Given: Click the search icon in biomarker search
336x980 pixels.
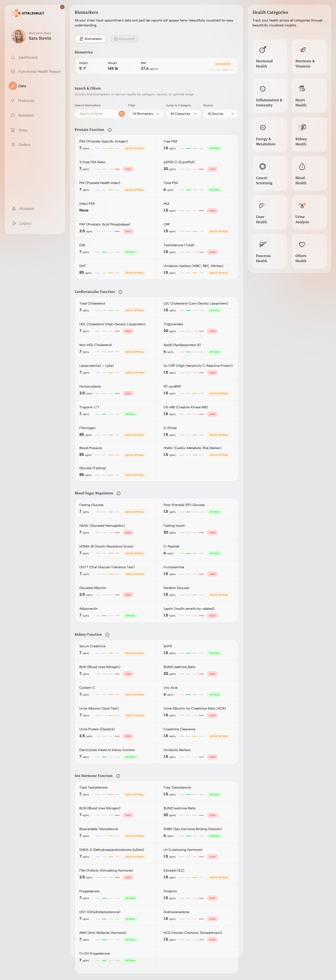Looking at the screenshot, I should click(122, 114).
